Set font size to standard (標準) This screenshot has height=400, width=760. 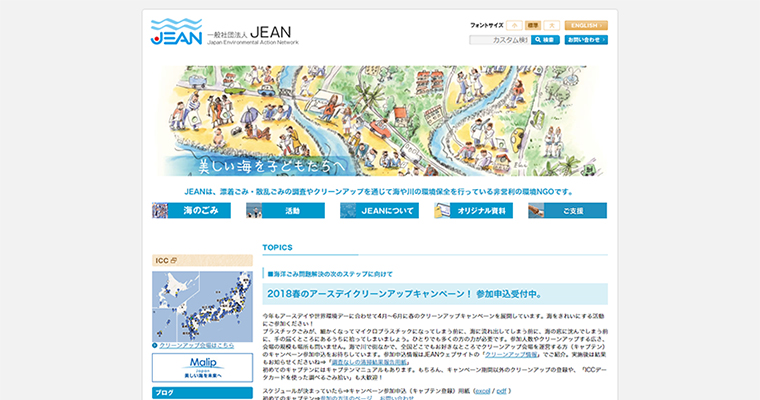533,25
